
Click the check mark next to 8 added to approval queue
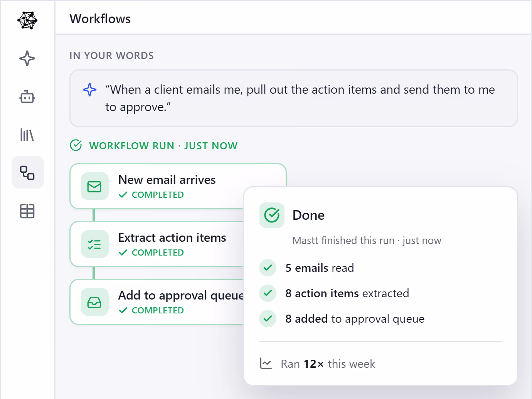click(268, 318)
